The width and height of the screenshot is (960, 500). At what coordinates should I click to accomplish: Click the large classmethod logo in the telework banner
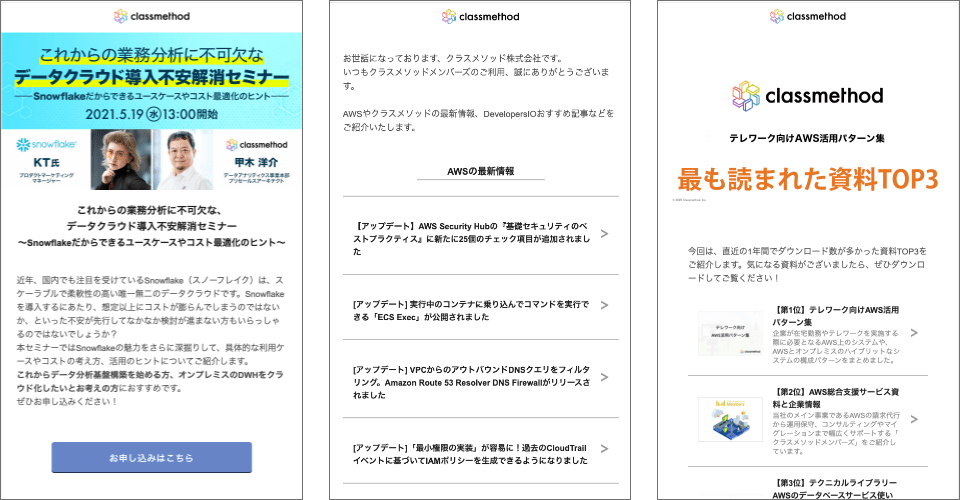point(807,96)
